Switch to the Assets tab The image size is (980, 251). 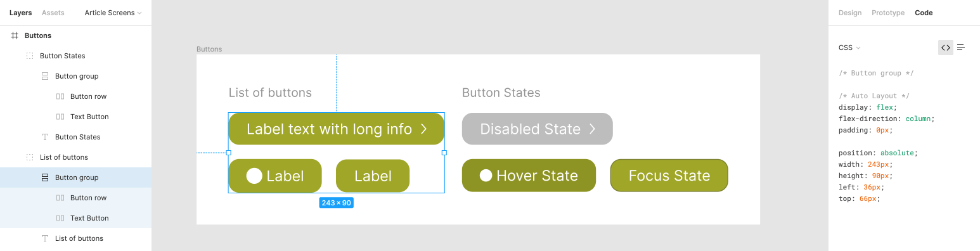pos(53,13)
